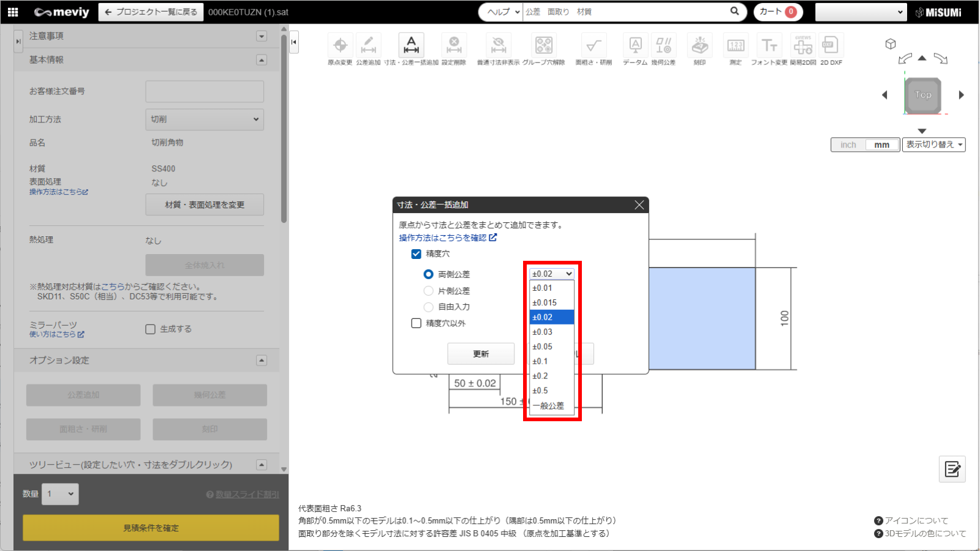The height and width of the screenshot is (551, 980).
Task: Click the 見積条件を確定 button
Action: [x=151, y=528]
